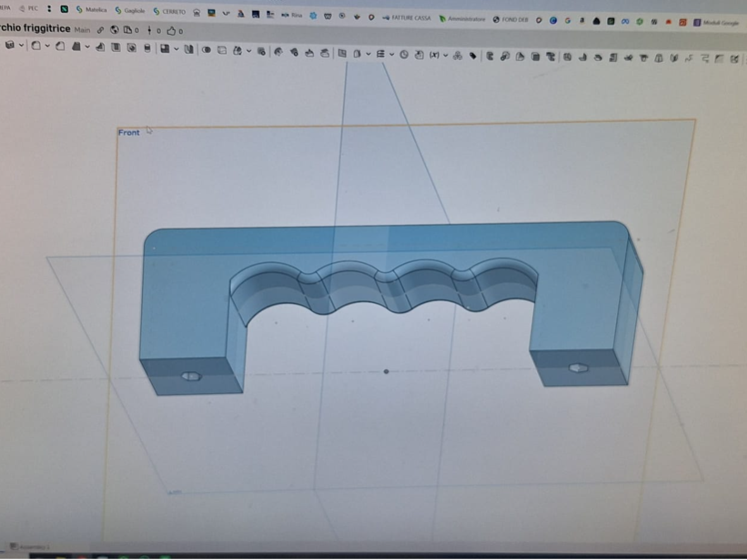Expand the dropdown next to the (x) variable tool

click(445, 55)
